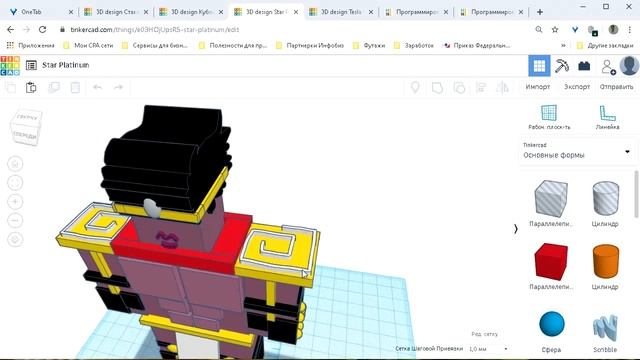Bookmark this page with star icon
640x360 pixels.
pyautogui.click(x=555, y=29)
